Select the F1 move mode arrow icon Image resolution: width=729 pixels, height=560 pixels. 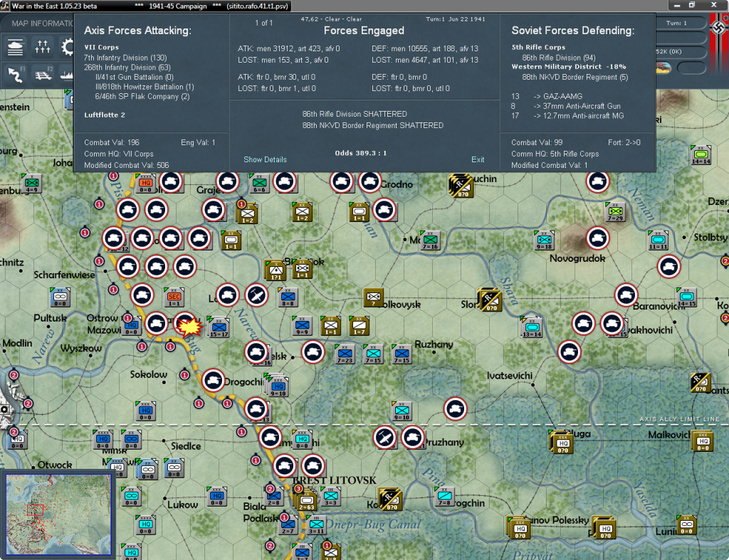[x=16, y=74]
